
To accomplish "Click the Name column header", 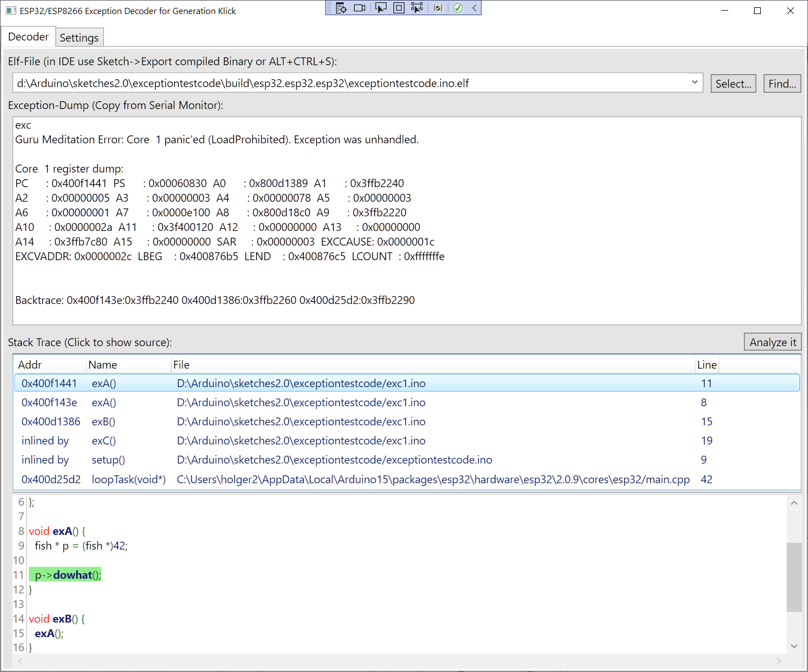I will coord(129,365).
